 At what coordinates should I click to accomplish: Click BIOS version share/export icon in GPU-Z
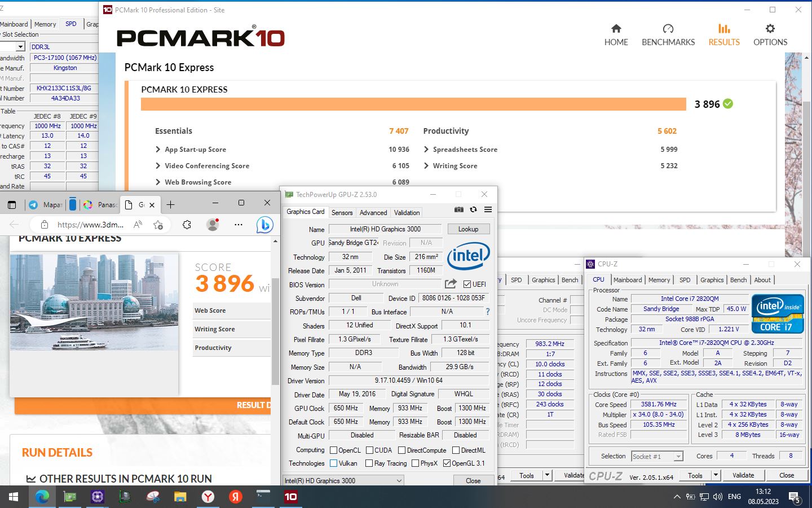click(x=451, y=284)
